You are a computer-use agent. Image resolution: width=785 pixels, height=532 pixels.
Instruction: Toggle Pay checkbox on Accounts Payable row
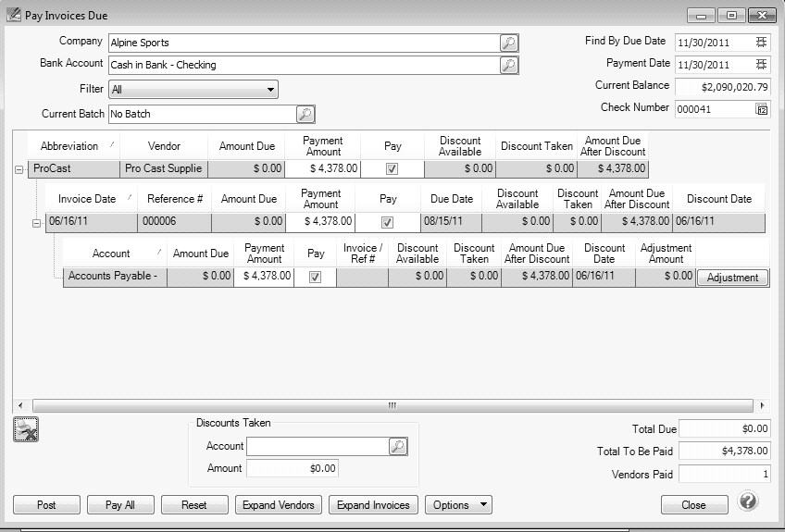click(315, 277)
